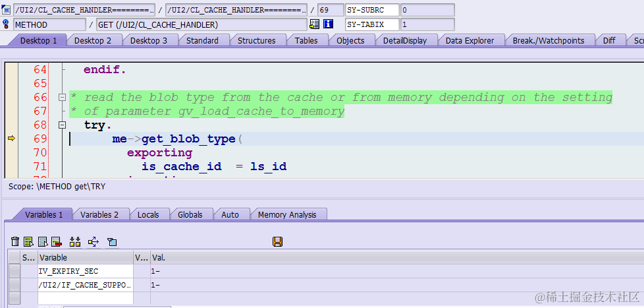Click the METHOD event type field
This screenshot has width=644, height=308.
(49, 24)
